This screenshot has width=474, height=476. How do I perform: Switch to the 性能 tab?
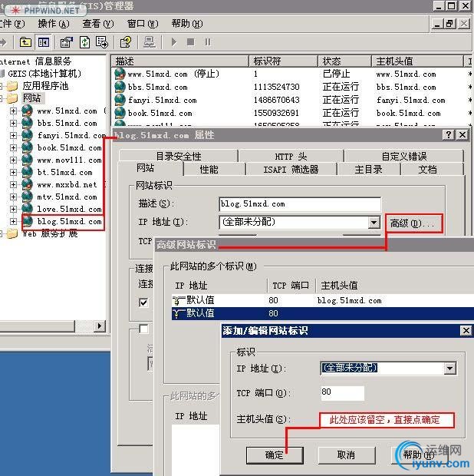(209, 170)
